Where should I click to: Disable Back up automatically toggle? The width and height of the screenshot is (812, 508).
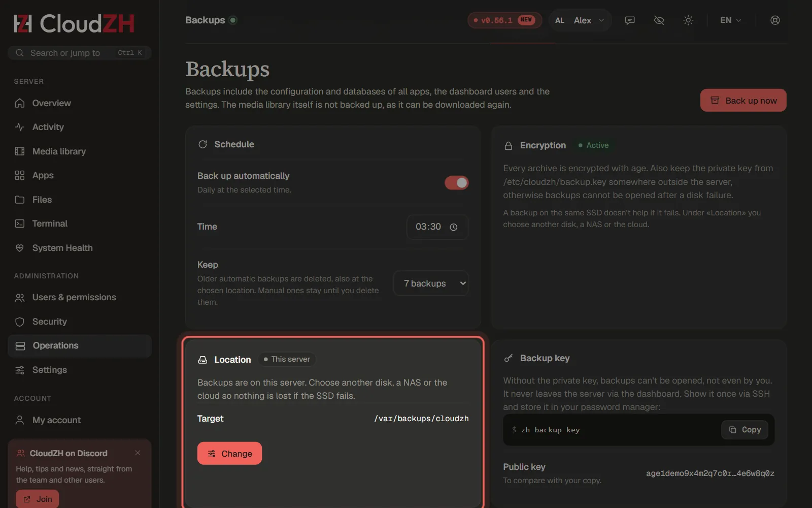pyautogui.click(x=456, y=183)
